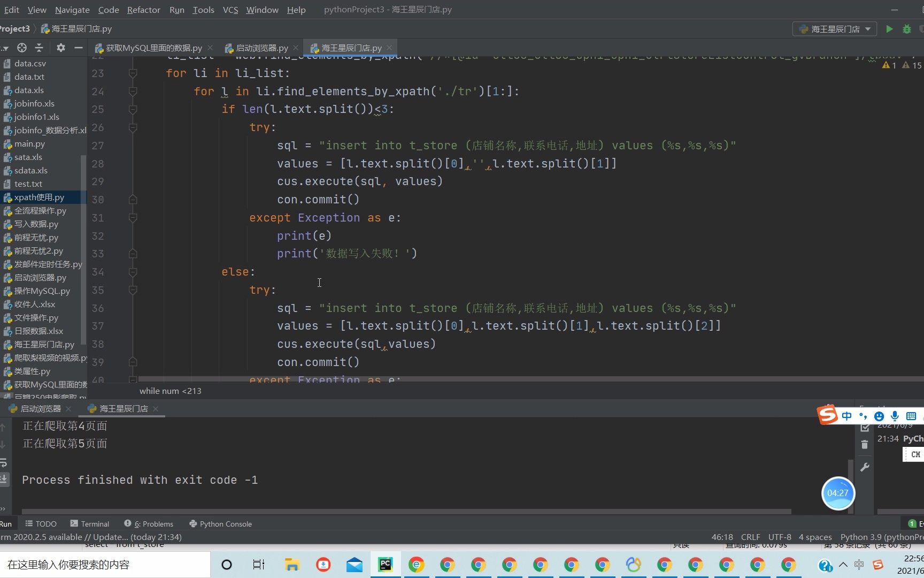The height and width of the screenshot is (578, 924).
Task: Click the trash icon in run panel
Action: coord(865,445)
